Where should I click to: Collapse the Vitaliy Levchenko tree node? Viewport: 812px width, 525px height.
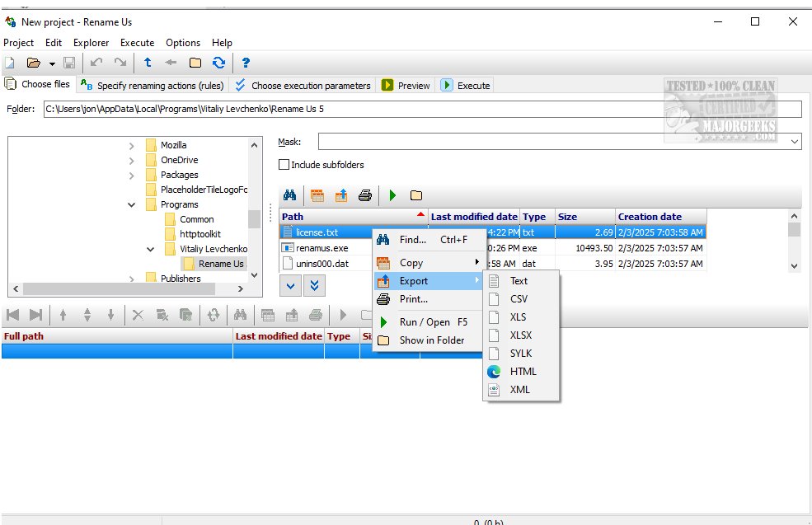tap(150, 249)
